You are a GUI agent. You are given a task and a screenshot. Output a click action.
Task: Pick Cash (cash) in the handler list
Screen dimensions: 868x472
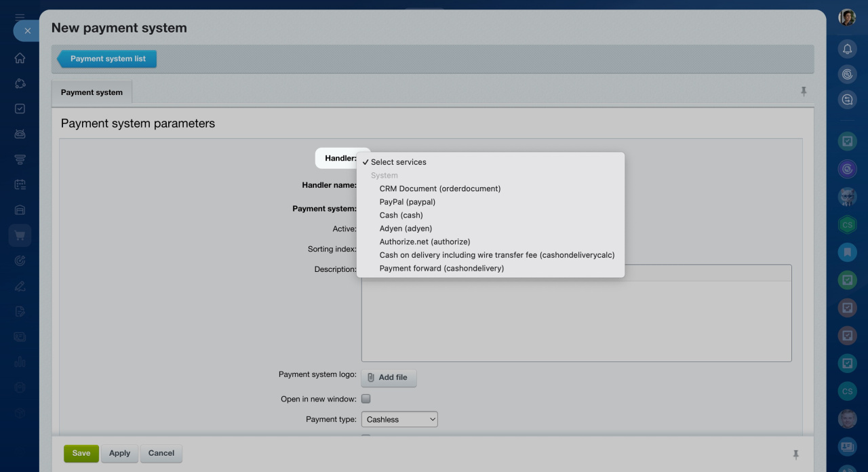tap(401, 215)
